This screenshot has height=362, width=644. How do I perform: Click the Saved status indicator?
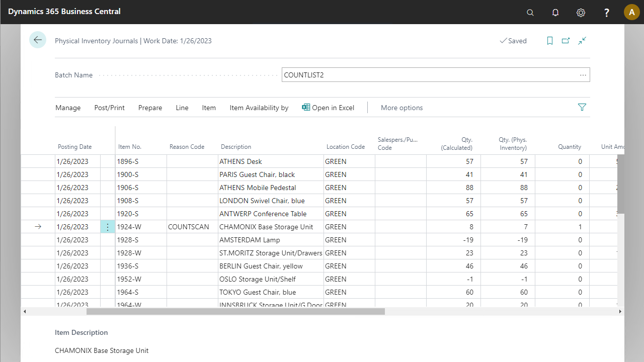coord(513,41)
